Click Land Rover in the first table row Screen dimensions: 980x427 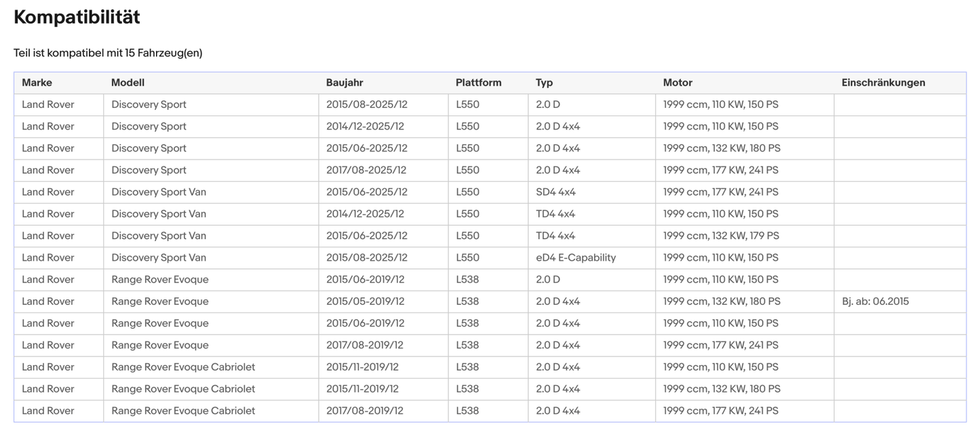47,105
